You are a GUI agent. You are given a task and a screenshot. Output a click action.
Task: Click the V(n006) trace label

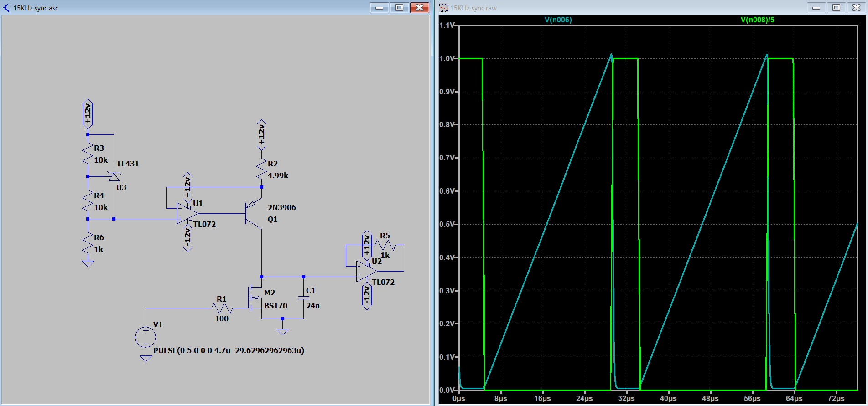[558, 20]
